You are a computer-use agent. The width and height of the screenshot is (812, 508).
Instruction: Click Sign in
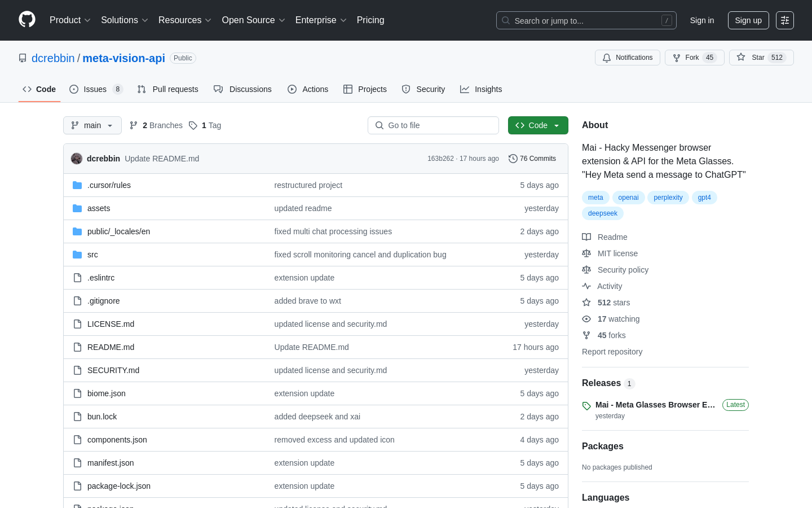pos(702,20)
